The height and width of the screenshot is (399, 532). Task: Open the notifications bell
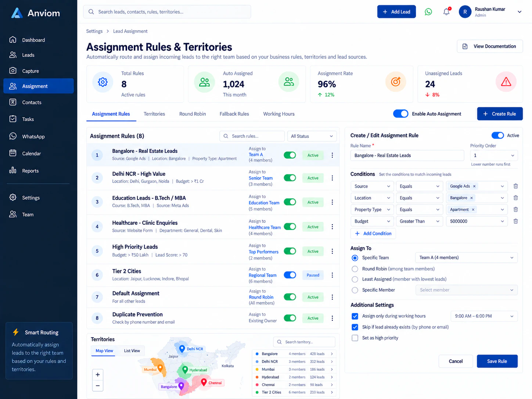click(446, 12)
